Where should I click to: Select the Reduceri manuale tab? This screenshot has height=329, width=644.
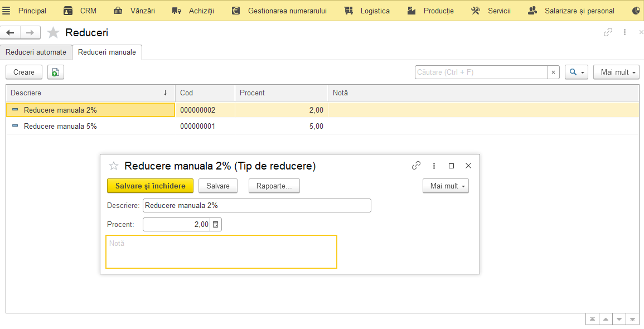coord(107,52)
